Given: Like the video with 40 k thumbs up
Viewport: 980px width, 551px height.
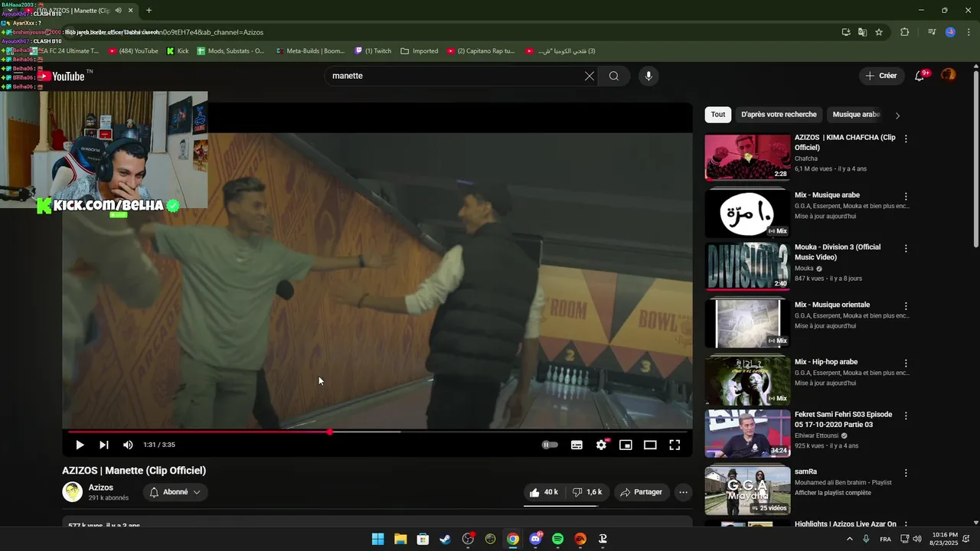Looking at the screenshot, I should pos(544,492).
